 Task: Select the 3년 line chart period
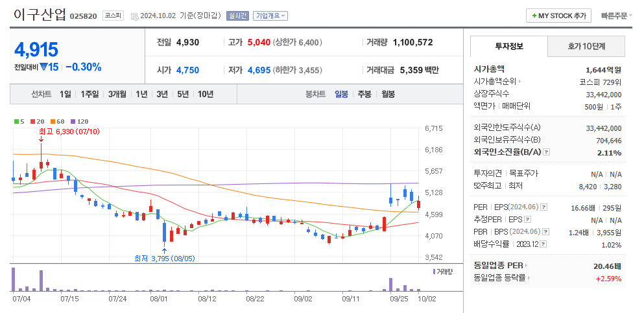point(162,95)
